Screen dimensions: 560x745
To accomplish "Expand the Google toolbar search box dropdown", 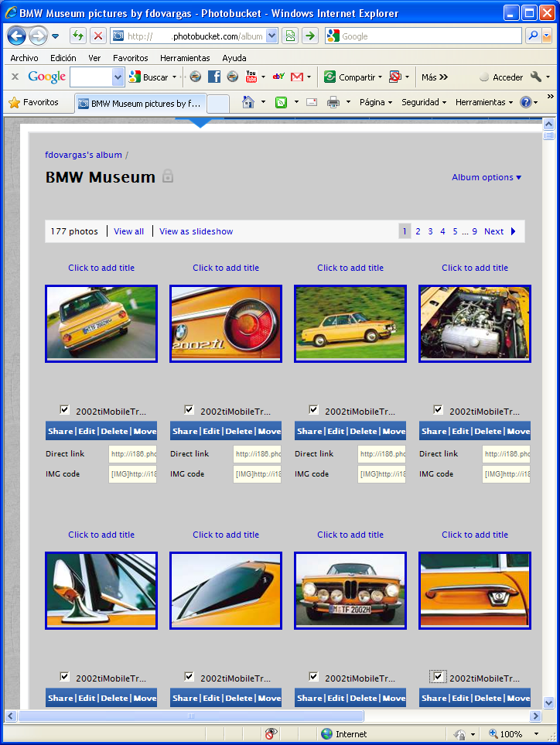I will coord(118,77).
